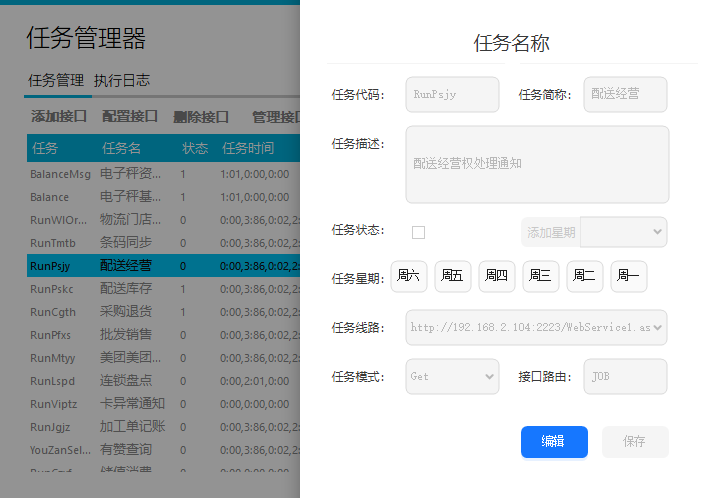Click the 批发销售 task name cell
The height and width of the screenshot is (498, 725).
click(126, 335)
